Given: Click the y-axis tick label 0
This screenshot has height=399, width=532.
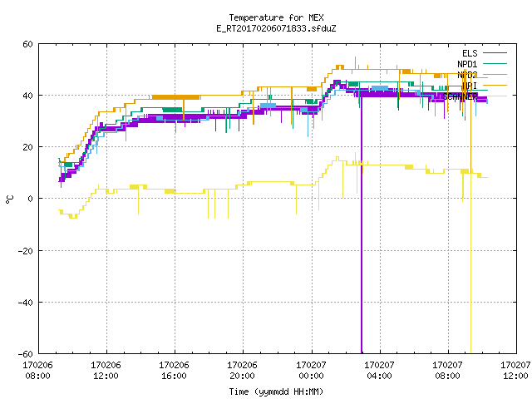Looking at the screenshot, I should coord(30,199).
